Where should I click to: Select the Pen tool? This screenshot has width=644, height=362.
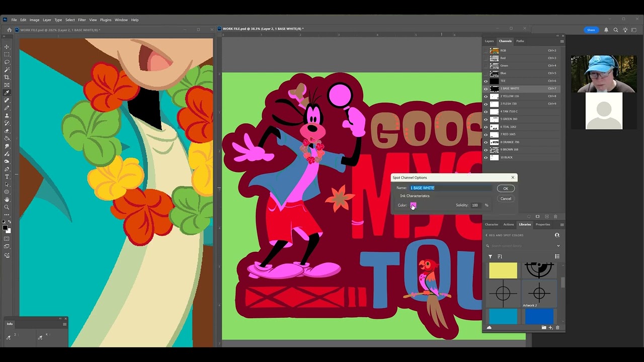7,169
